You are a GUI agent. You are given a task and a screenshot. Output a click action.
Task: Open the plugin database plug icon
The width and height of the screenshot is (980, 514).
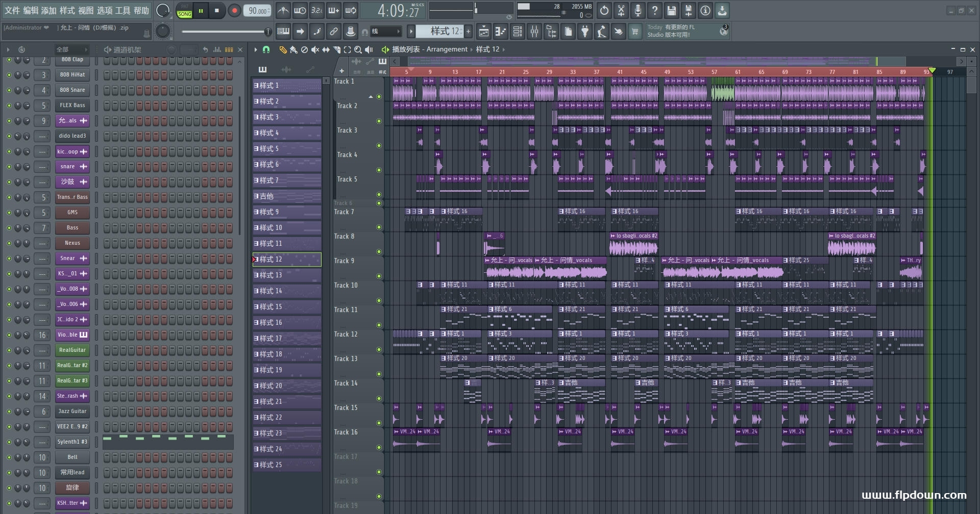(x=585, y=32)
